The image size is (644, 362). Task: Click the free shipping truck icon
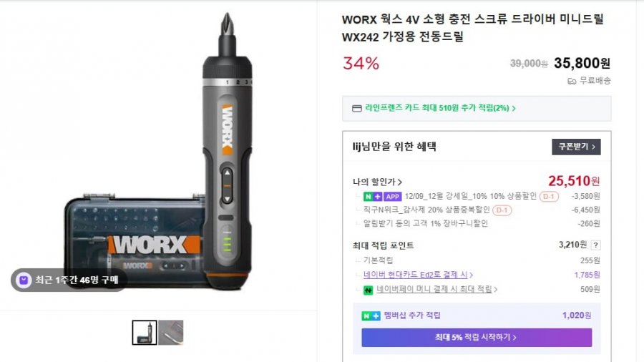click(571, 82)
